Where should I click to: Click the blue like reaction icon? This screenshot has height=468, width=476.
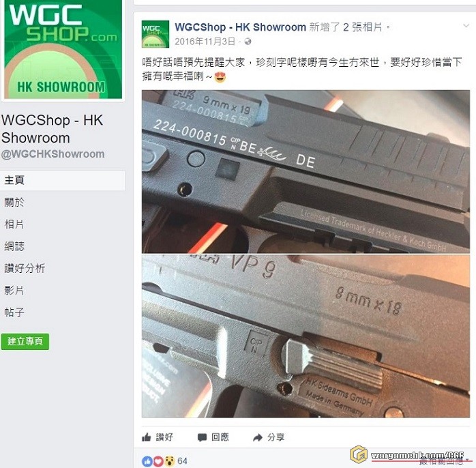coord(147,461)
